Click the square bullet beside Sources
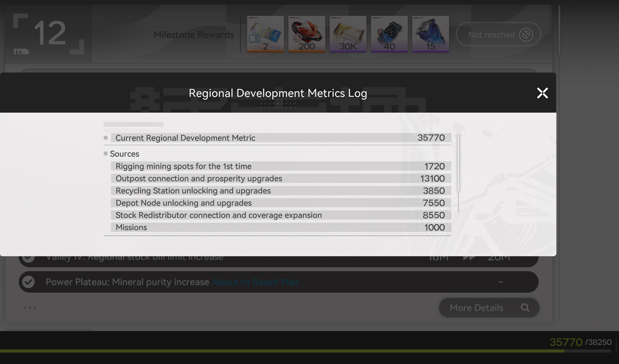 pyautogui.click(x=106, y=154)
